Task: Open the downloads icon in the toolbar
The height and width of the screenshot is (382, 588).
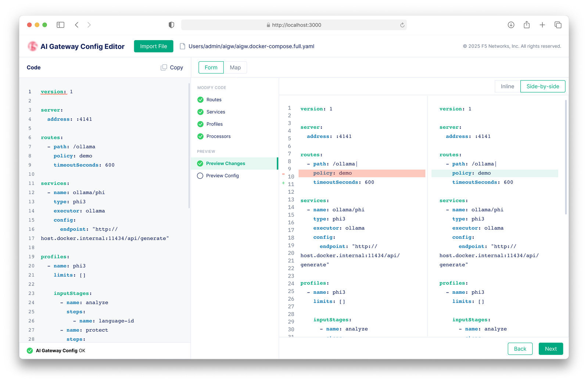Action: 511,25
